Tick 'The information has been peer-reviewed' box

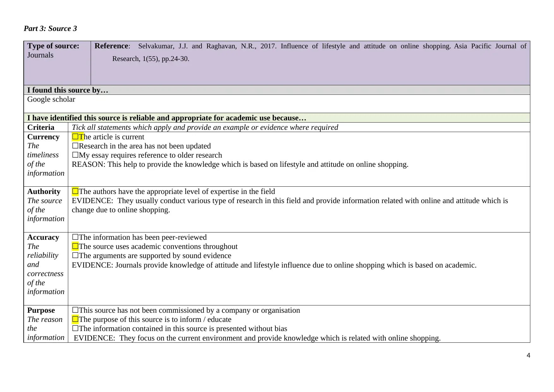coord(75,237)
